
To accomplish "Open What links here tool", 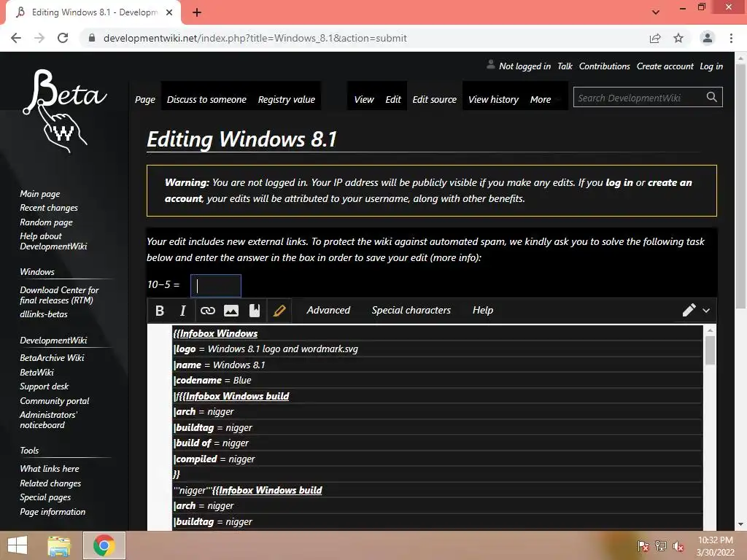I will (x=50, y=469).
